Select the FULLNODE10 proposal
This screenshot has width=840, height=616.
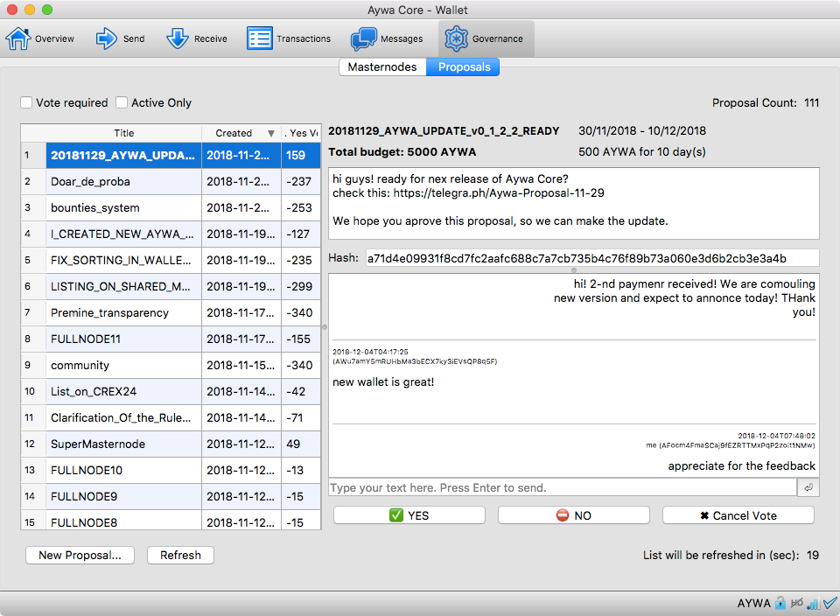click(x=171, y=470)
